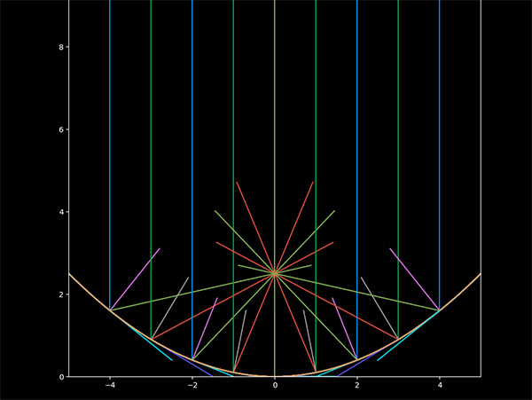Select the yellow-green central vertical ray at x = 0
This screenshot has height=400, width=532.
[275, 188]
